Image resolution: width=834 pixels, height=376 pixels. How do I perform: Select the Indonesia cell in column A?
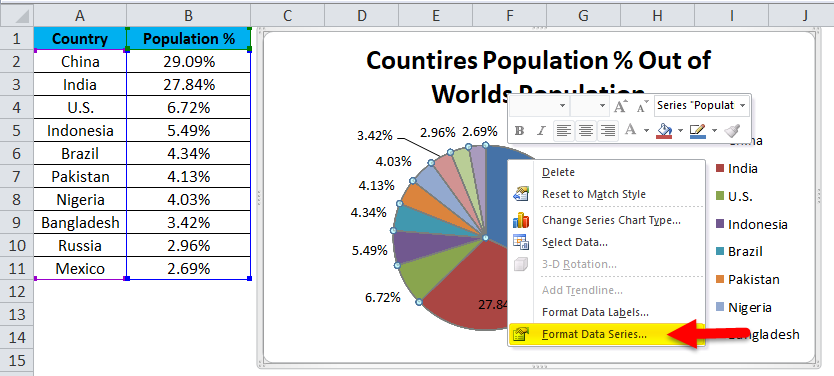point(80,130)
